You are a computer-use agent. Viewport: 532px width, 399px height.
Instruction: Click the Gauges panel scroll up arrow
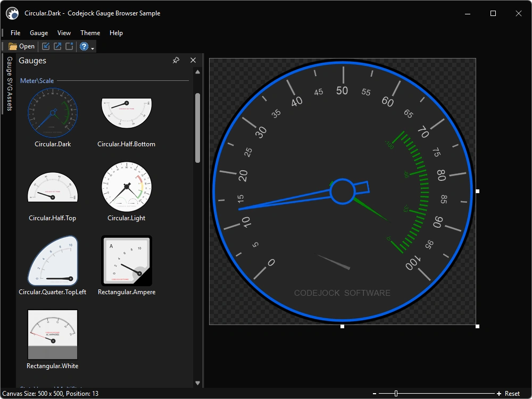pos(197,72)
